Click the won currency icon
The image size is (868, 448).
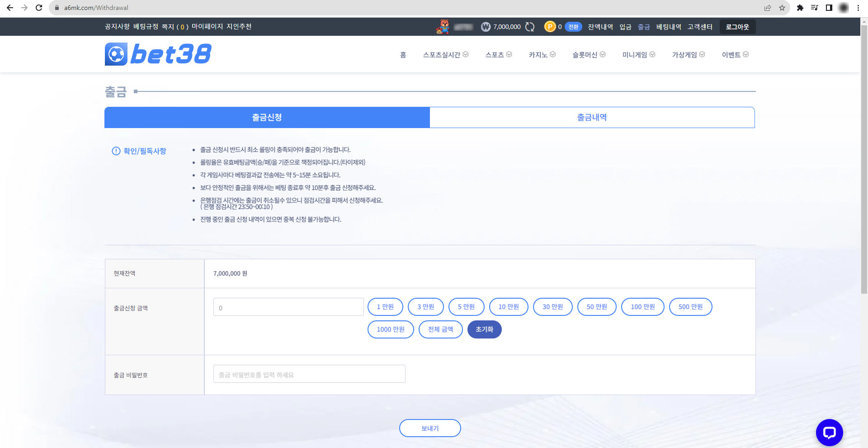[486, 27]
